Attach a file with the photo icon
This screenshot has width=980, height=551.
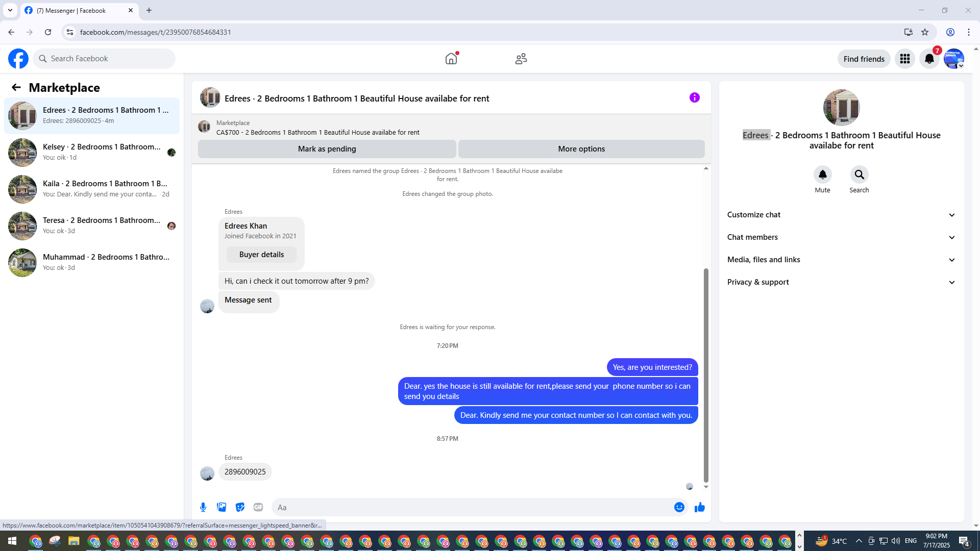(222, 507)
